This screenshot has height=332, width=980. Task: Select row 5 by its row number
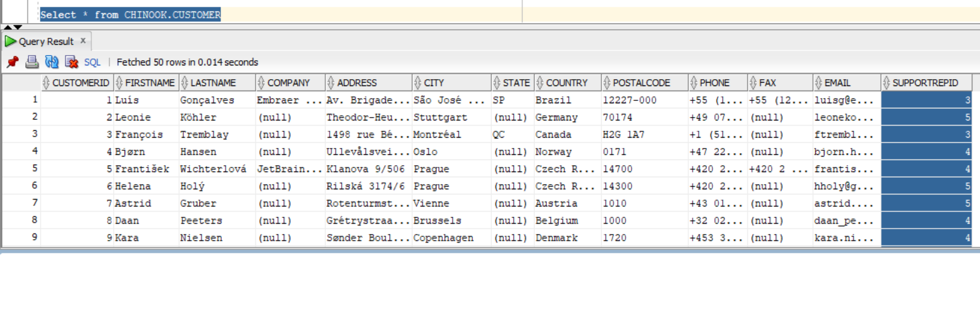(x=34, y=169)
